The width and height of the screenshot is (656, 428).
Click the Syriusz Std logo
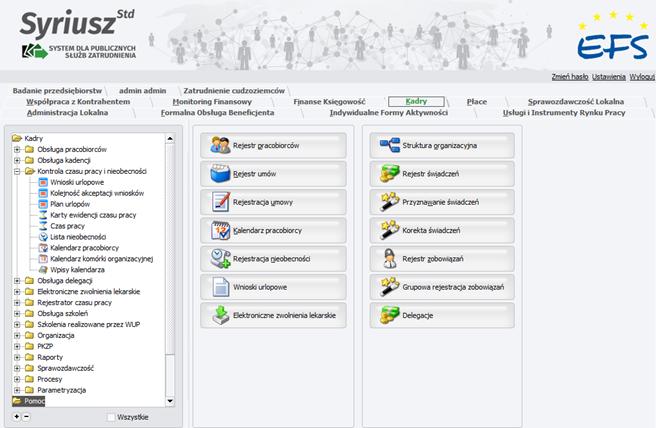click(x=77, y=33)
